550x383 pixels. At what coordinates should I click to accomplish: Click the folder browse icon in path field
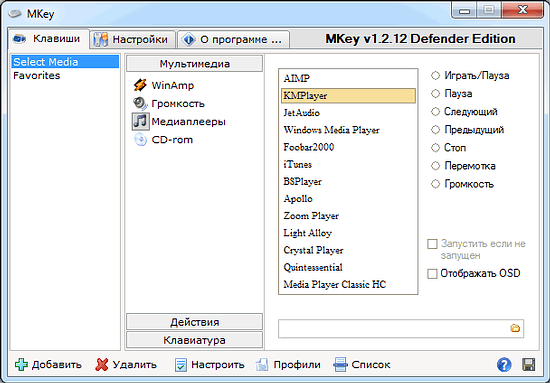tap(515, 328)
